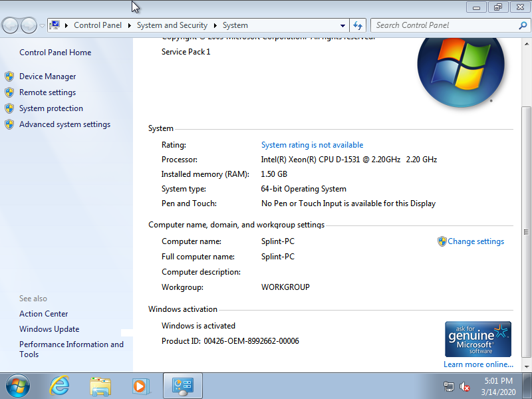Open Windows Update under See also
The image size is (532, 399).
point(49,329)
